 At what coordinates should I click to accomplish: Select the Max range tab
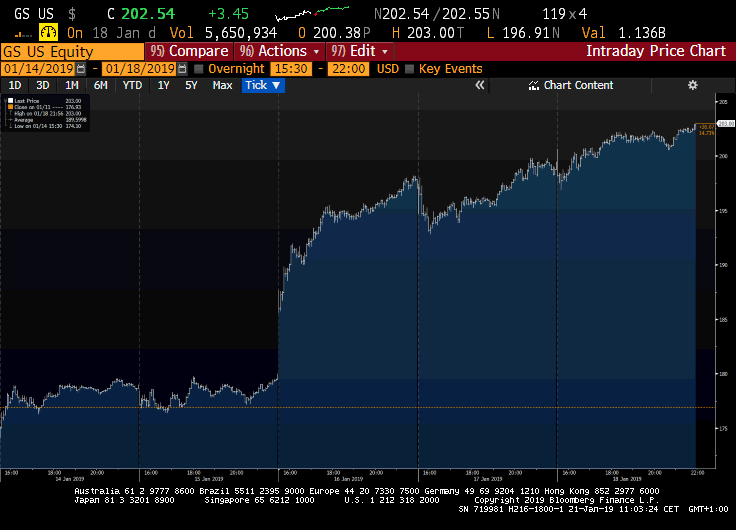pos(222,85)
